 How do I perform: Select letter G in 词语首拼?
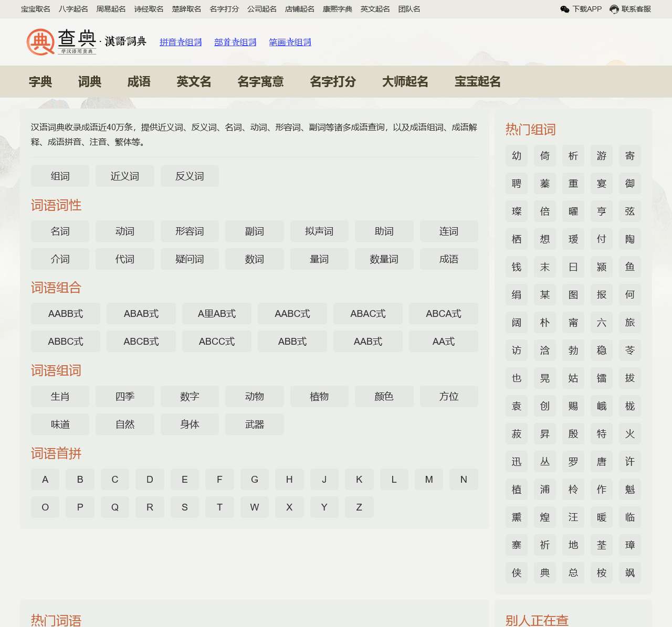coord(254,480)
